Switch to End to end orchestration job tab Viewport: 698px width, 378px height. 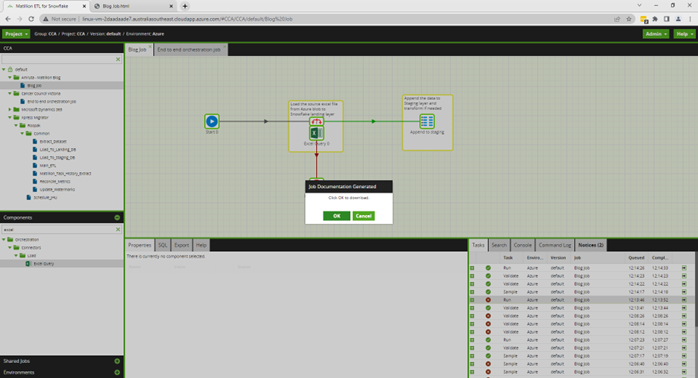pos(189,49)
